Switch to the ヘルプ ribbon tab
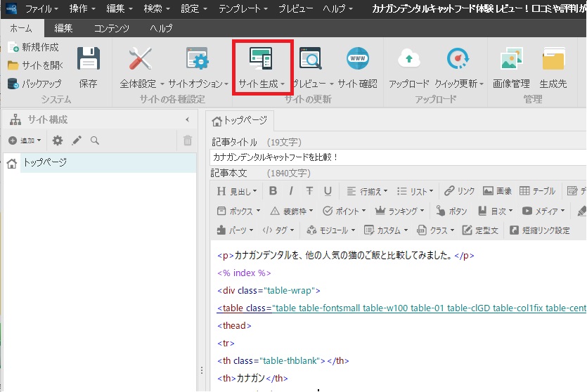The height and width of the screenshot is (392, 587). click(161, 28)
